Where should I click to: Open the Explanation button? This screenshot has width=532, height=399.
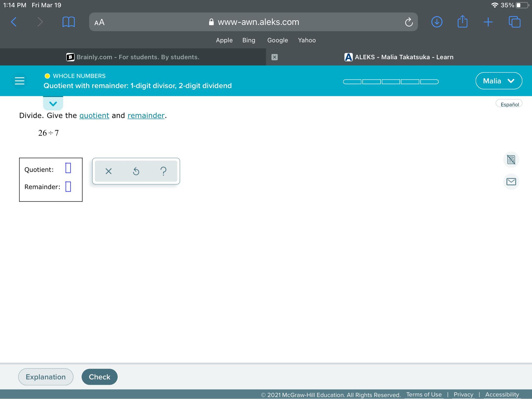(46, 377)
